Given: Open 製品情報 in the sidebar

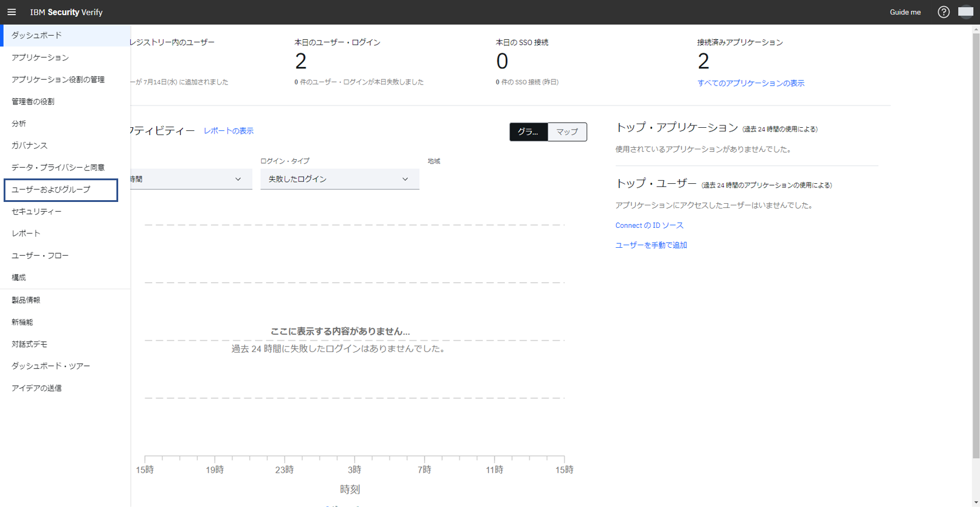Looking at the screenshot, I should coord(65,300).
